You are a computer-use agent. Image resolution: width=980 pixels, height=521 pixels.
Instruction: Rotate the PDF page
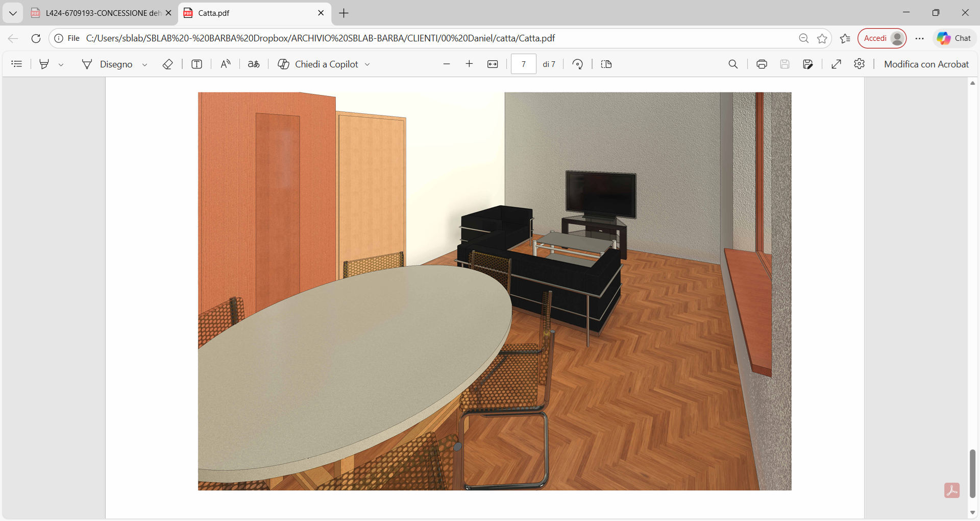[x=577, y=64]
